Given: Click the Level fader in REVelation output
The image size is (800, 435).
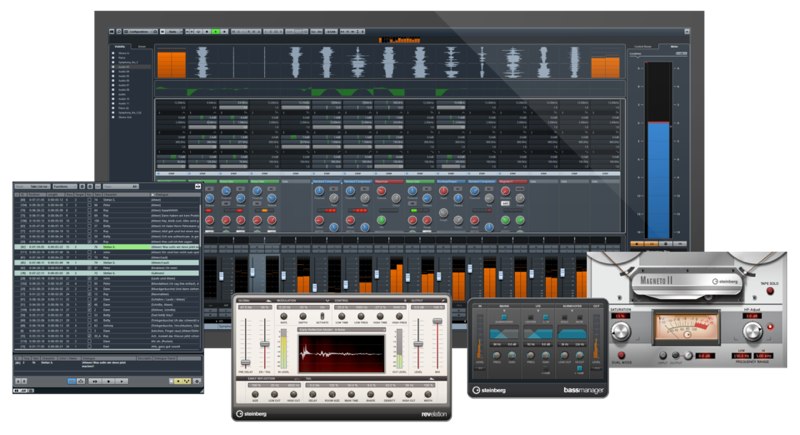Looking at the screenshot, I should pyautogui.click(x=418, y=344).
